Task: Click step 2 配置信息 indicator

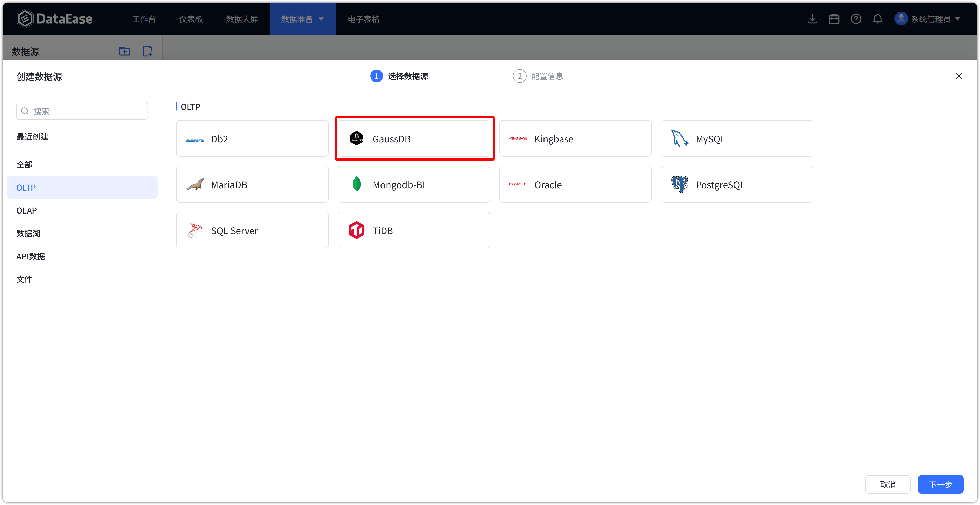Action: (538, 76)
